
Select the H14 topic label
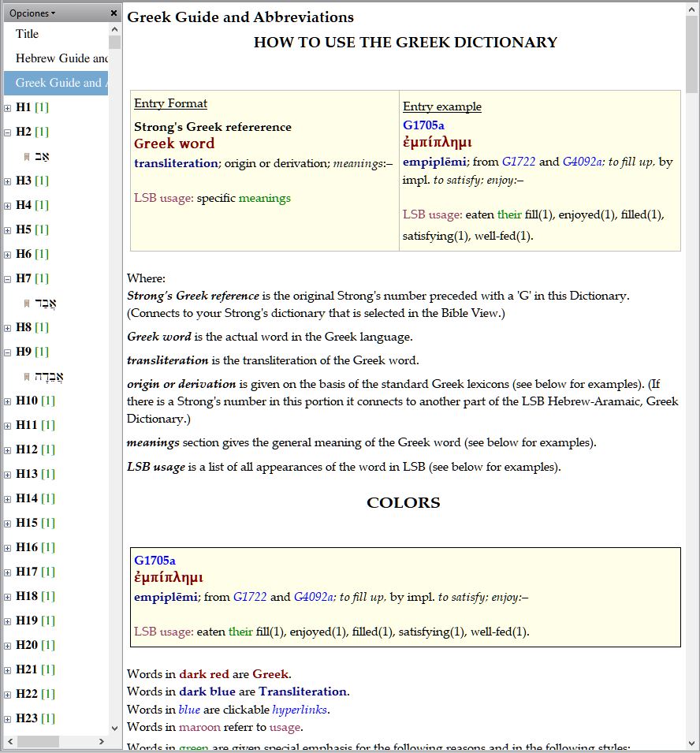coord(27,498)
